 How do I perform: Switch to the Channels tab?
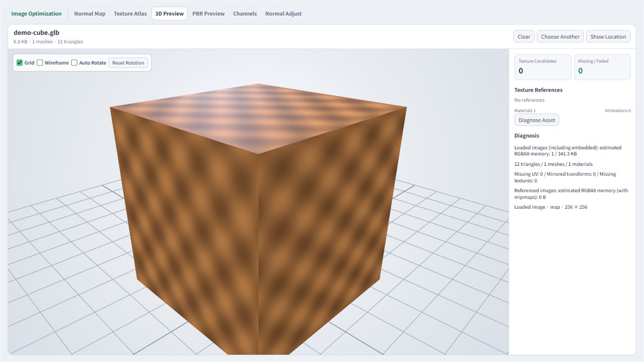tap(245, 14)
